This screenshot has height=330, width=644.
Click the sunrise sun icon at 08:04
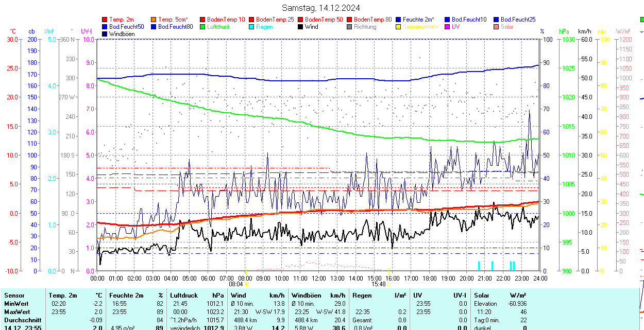[x=247, y=284]
